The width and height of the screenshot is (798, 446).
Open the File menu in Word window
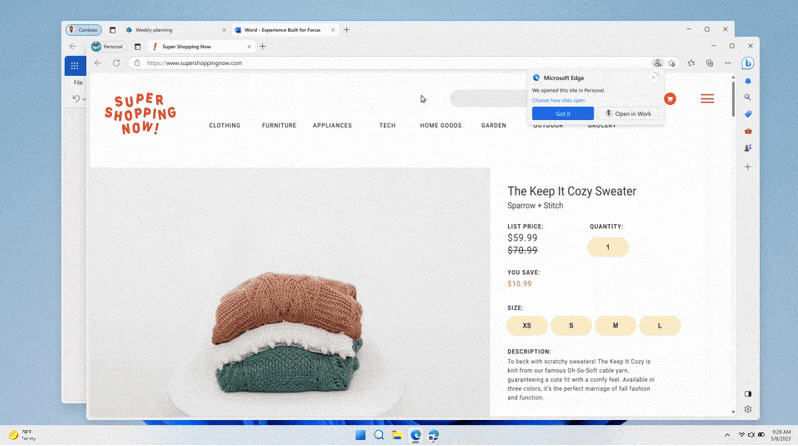pyautogui.click(x=78, y=82)
